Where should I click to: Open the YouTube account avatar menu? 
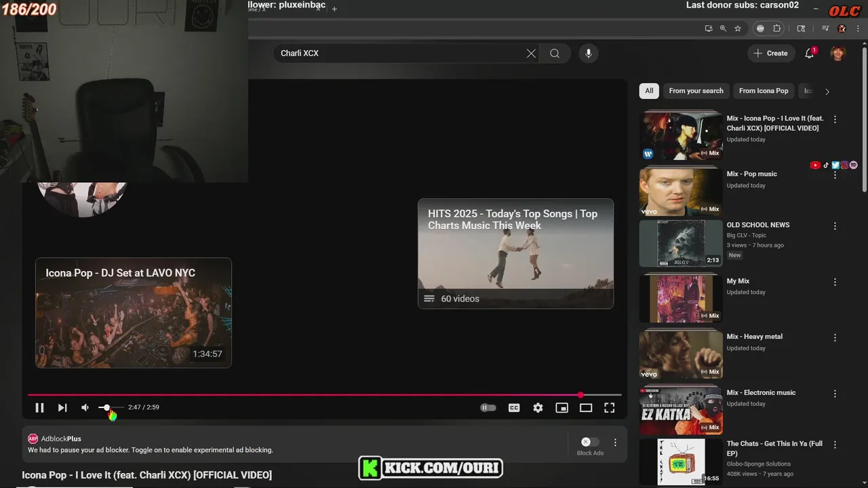pyautogui.click(x=838, y=54)
